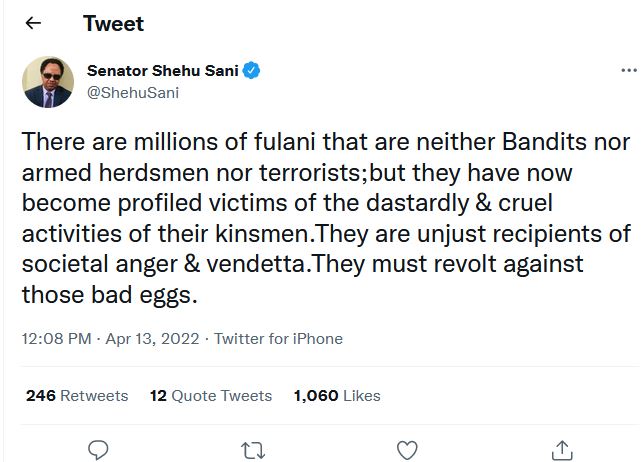Open the reply icon under the tweet
641x462 pixels.
(x=97, y=450)
